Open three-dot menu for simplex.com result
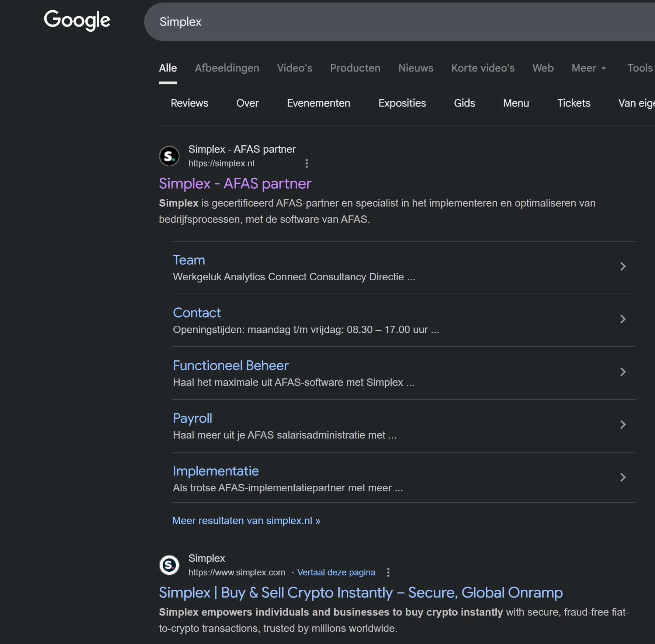The height and width of the screenshot is (644, 655). pyautogui.click(x=388, y=572)
